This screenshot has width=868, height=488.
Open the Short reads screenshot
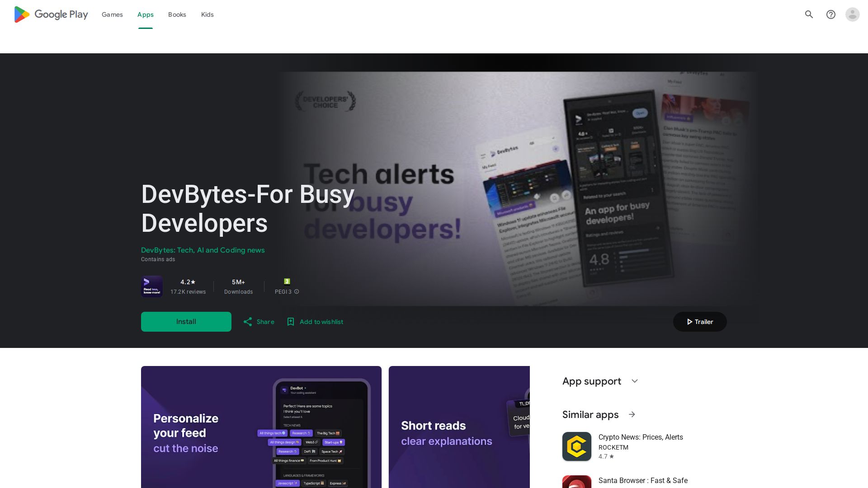[x=459, y=427]
